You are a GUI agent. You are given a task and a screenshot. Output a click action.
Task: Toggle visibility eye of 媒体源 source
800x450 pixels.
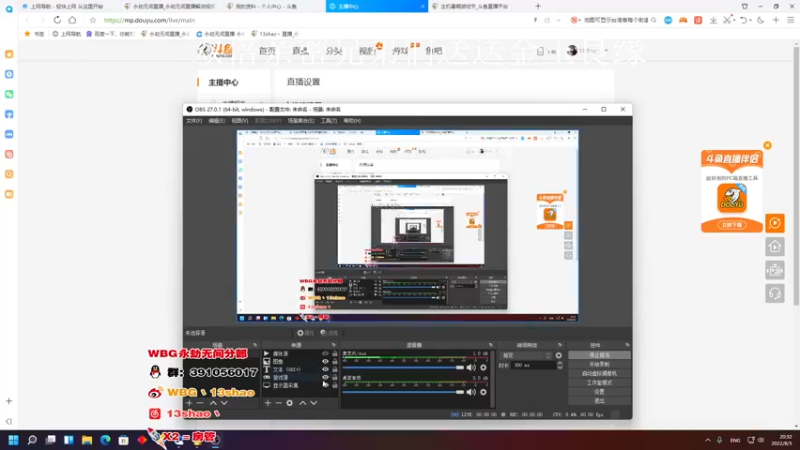326,353
